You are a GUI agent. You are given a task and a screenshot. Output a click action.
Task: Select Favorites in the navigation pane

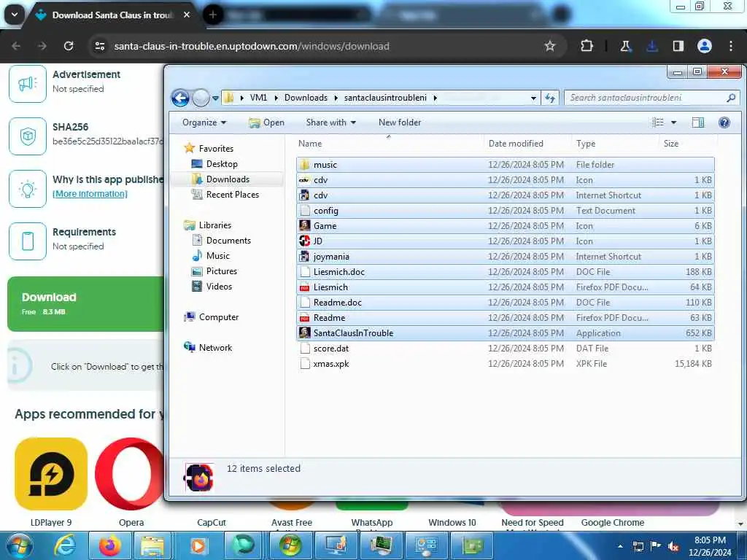(216, 149)
